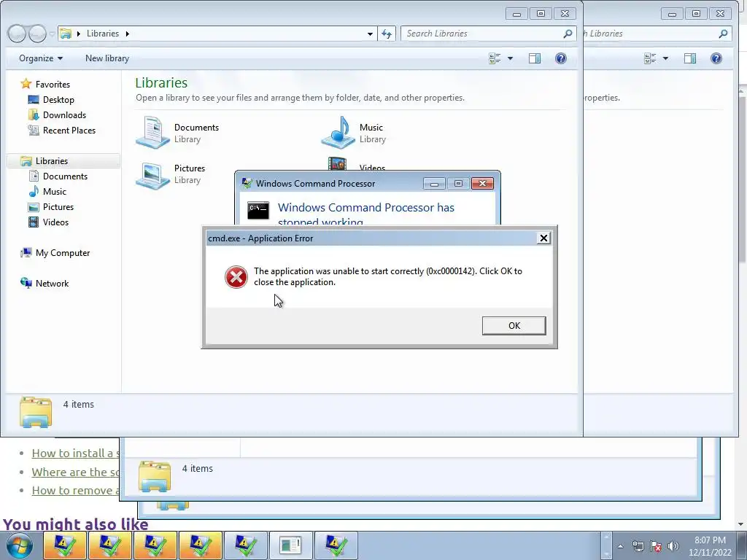Open the Start menu
The image size is (747, 560).
20,546
